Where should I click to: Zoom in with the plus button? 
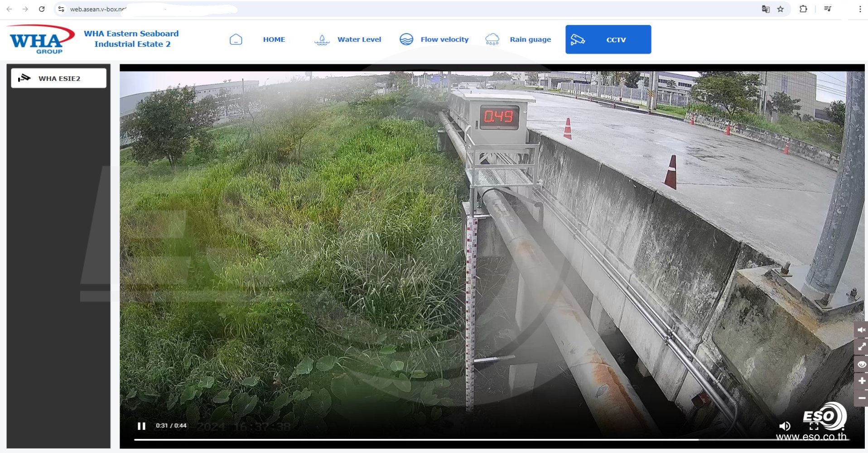(x=861, y=381)
